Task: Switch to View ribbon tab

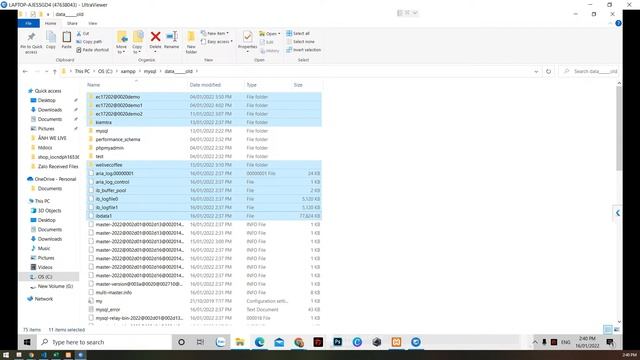Action: coord(93,24)
